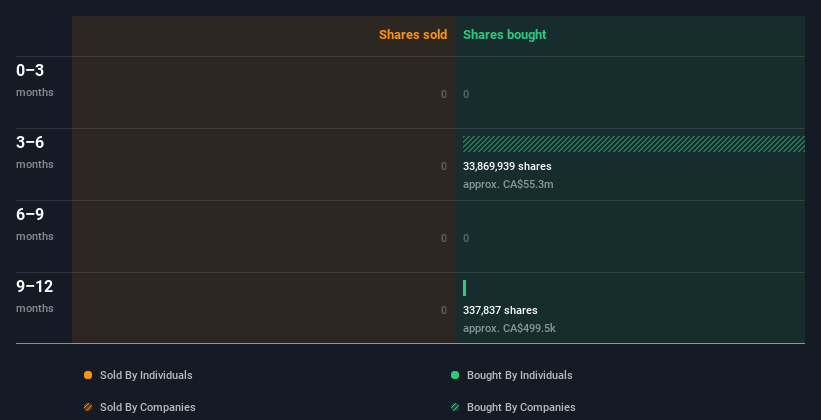Click the 0–3 months shares sold zero

click(x=444, y=94)
